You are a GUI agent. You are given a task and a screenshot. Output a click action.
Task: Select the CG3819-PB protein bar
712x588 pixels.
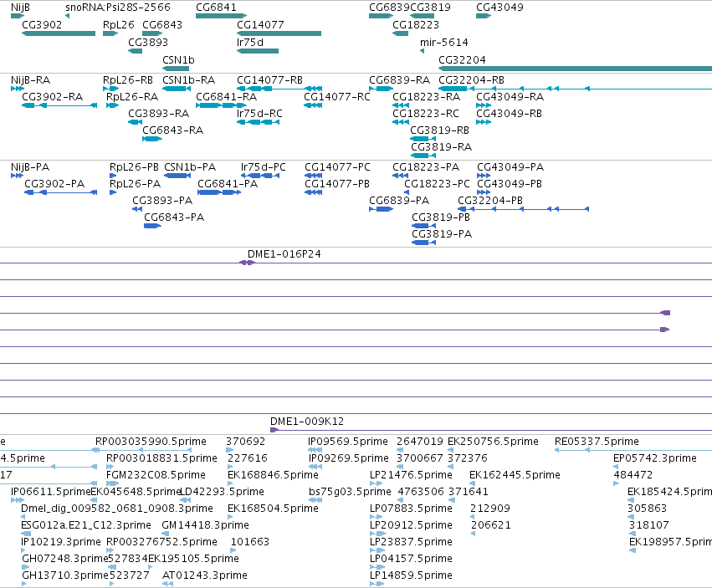click(x=423, y=226)
